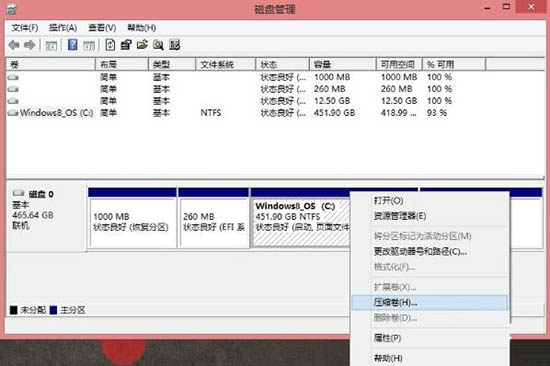The height and width of the screenshot is (366, 550).
Task: Open the properties toolbar icon
Action: click(x=126, y=45)
